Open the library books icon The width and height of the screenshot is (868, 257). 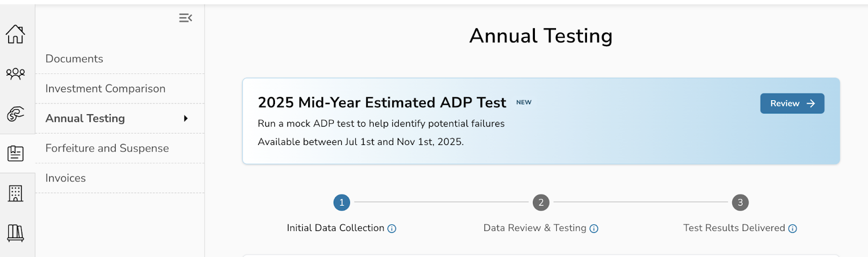[x=15, y=233]
